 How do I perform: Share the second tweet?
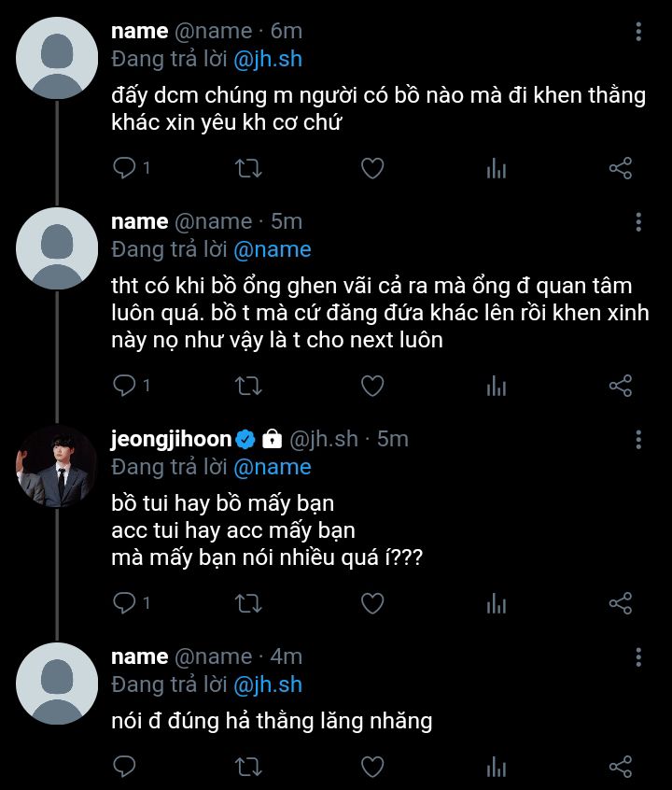pos(621,386)
